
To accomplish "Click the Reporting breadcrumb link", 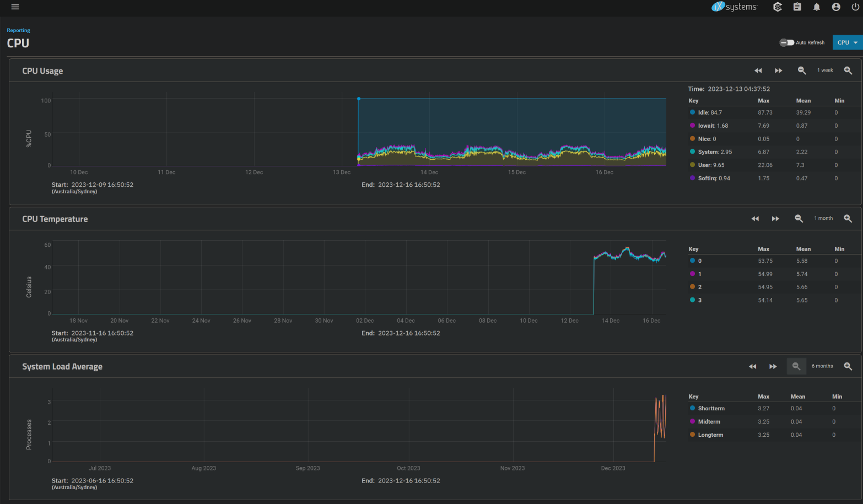I will (x=18, y=30).
